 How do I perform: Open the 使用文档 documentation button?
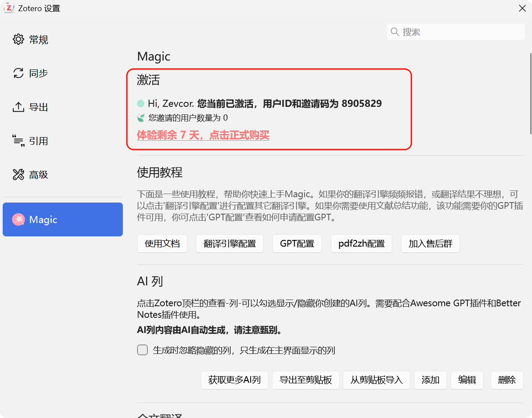pyautogui.click(x=162, y=243)
